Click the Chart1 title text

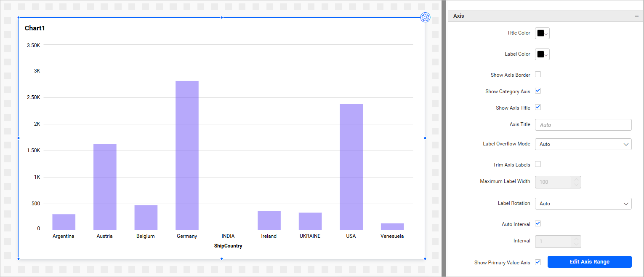[x=35, y=28]
